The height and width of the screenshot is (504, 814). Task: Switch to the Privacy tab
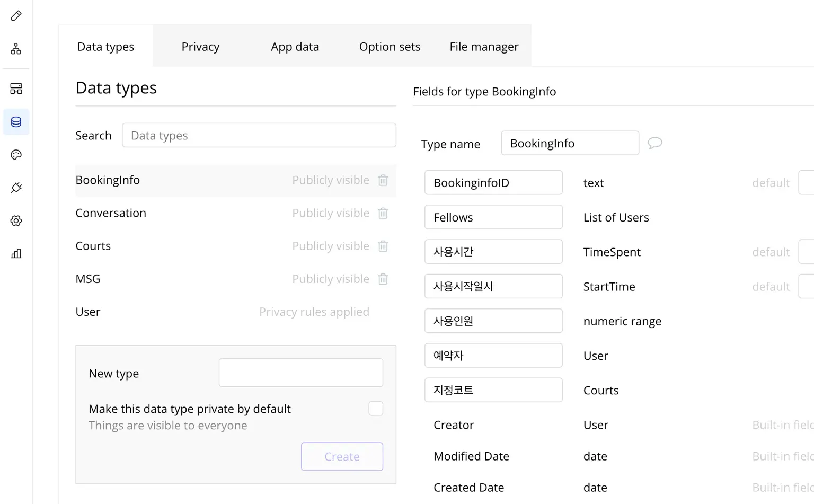click(x=200, y=47)
